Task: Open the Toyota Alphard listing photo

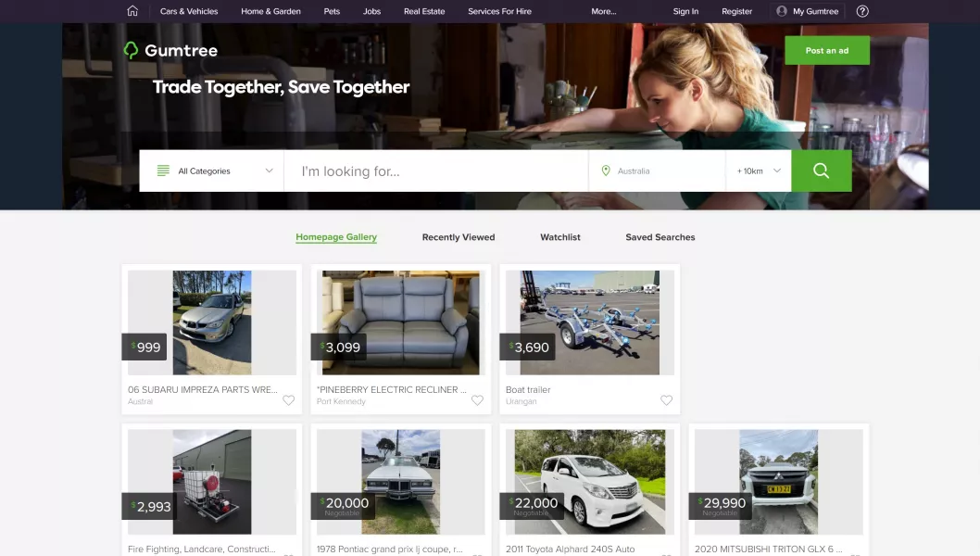Action: 589,482
